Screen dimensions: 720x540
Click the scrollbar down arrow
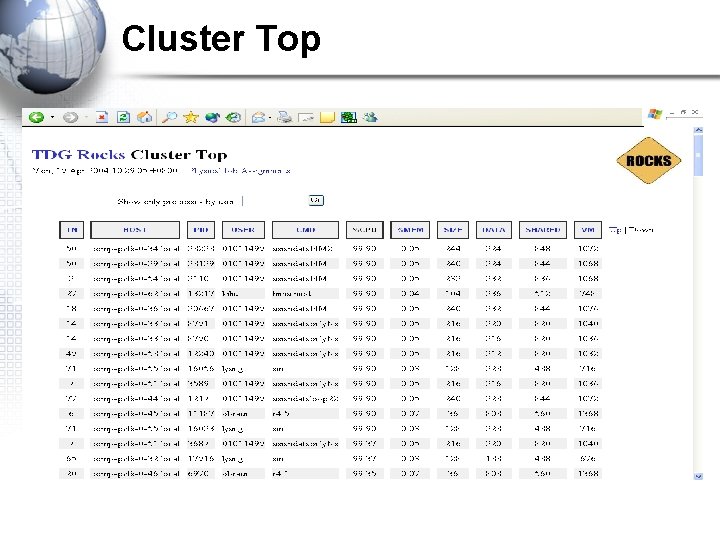click(x=698, y=476)
